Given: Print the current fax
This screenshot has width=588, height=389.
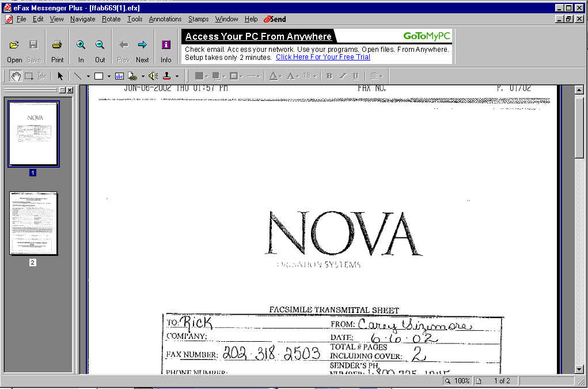Looking at the screenshot, I should [57, 51].
